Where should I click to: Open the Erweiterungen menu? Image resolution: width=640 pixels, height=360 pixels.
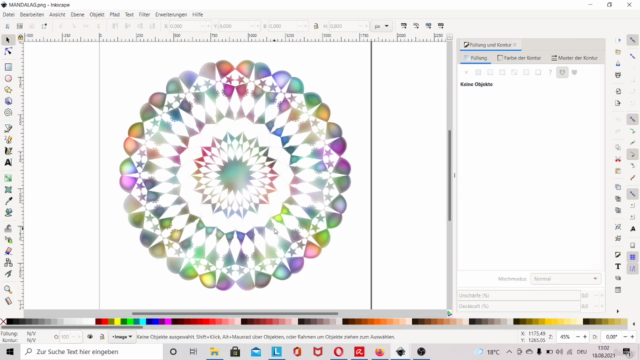tap(171, 15)
